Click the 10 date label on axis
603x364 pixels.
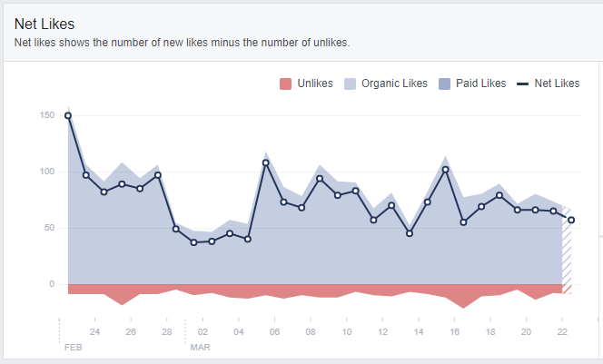(x=347, y=331)
